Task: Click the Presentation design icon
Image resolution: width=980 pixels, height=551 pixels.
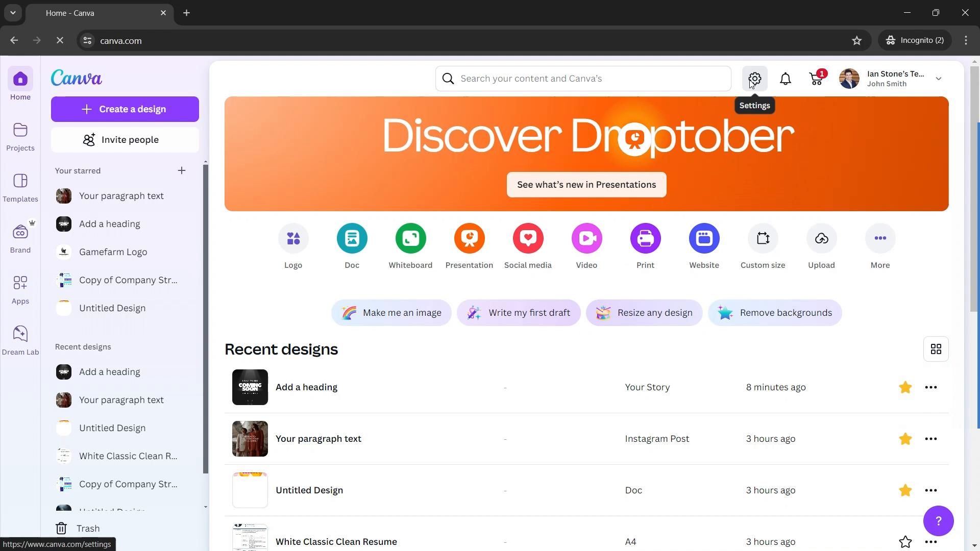Action: click(x=469, y=238)
